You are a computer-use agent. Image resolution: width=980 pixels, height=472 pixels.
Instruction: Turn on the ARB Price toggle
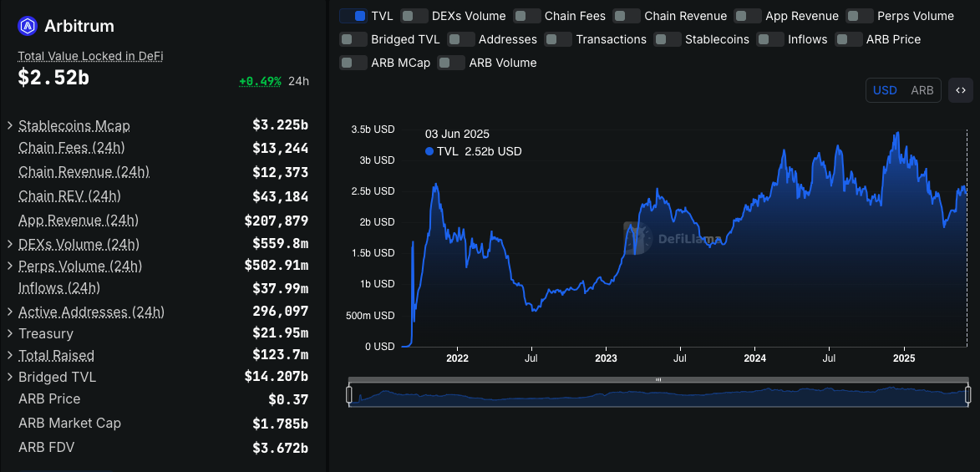point(849,39)
